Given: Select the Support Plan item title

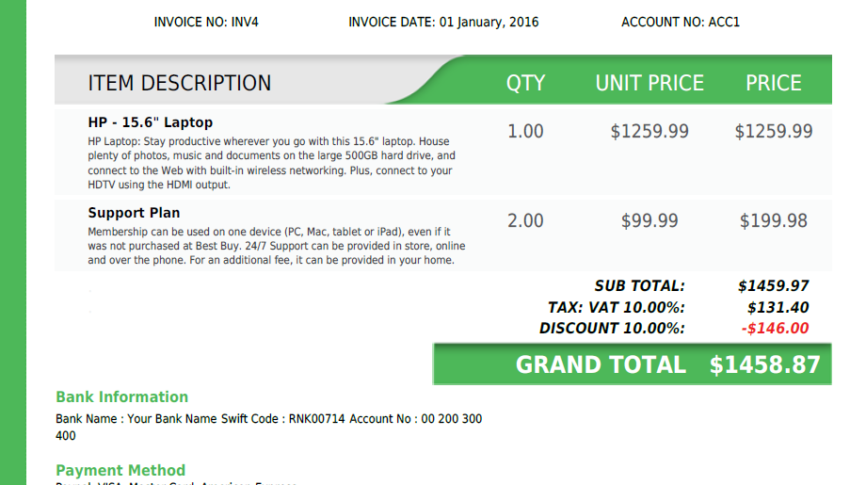Looking at the screenshot, I should 134,213.
